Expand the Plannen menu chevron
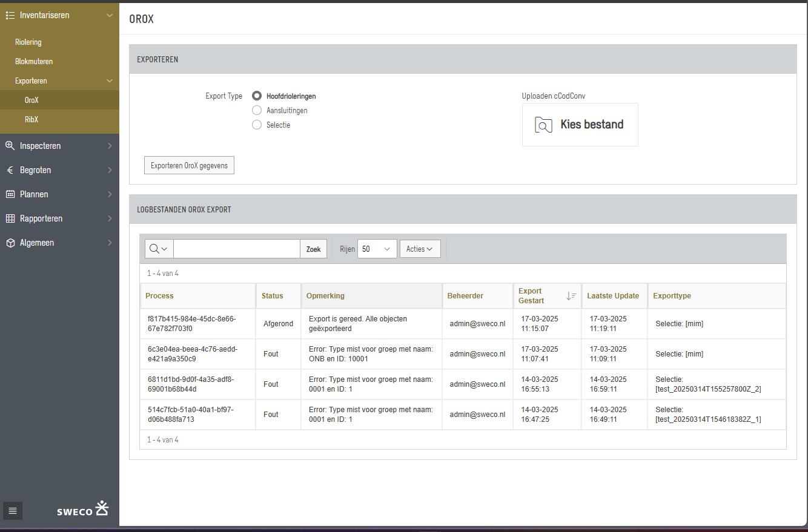808x532 pixels. (110, 194)
